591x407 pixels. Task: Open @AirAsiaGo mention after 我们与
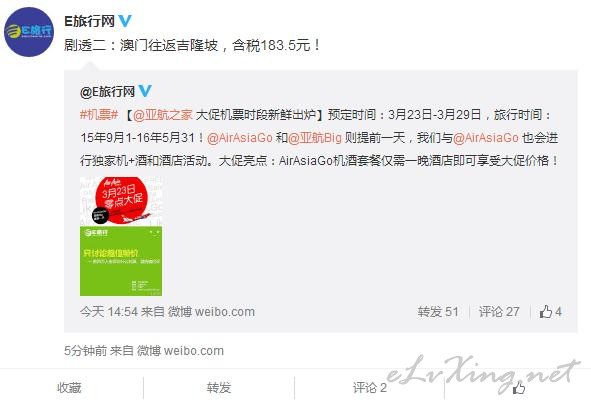pos(486,138)
